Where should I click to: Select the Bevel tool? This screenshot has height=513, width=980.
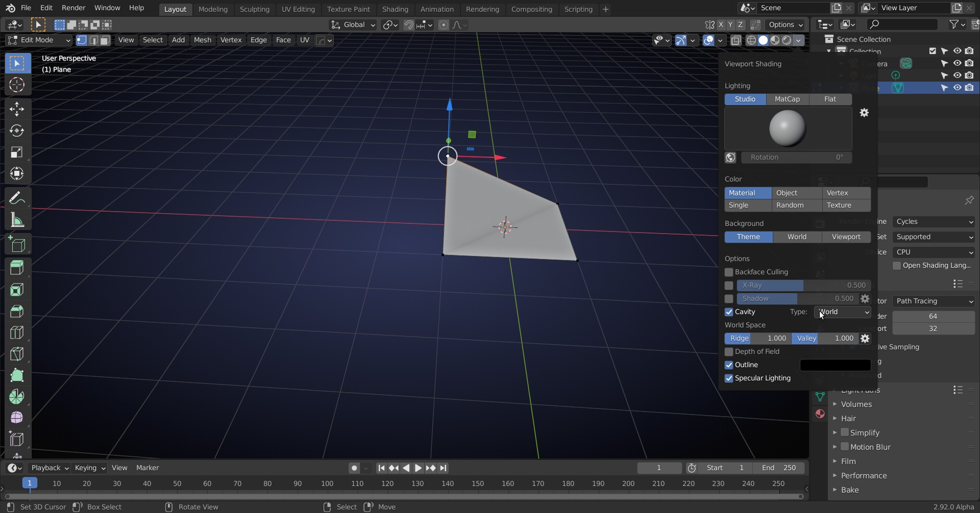17,311
